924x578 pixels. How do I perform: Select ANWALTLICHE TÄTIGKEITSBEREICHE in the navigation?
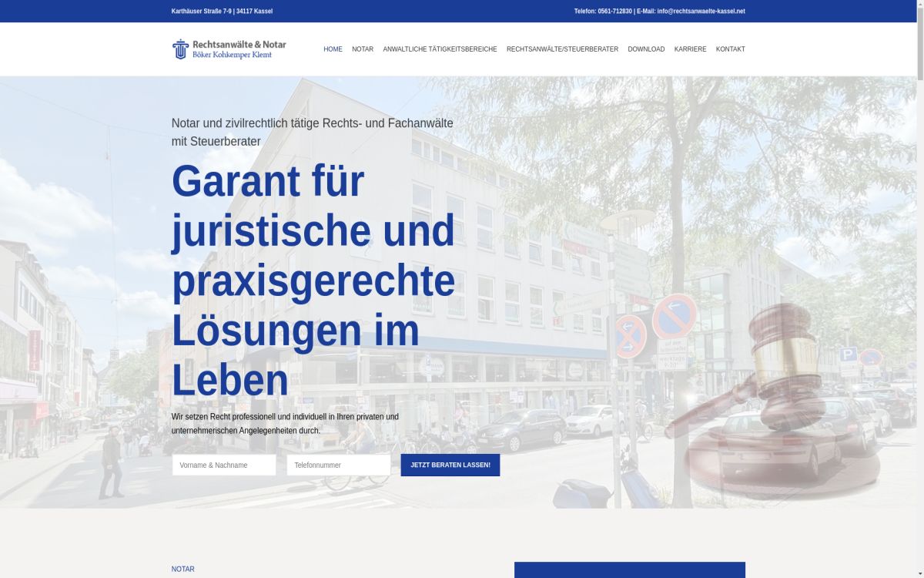[440, 49]
